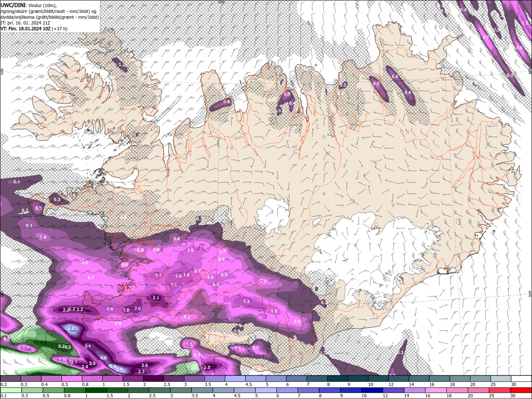The image size is (532, 399).
Task: Click the 4.0 precipitation value label
Action: click(x=103, y=358)
